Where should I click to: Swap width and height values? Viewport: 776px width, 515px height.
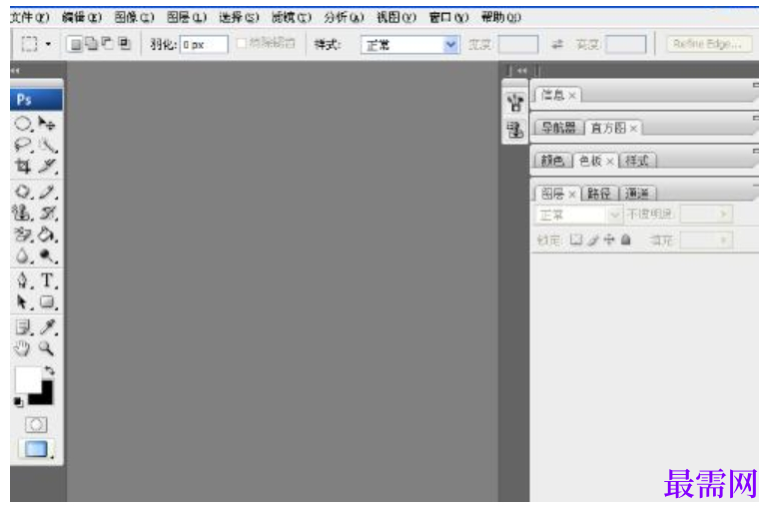pyautogui.click(x=557, y=45)
